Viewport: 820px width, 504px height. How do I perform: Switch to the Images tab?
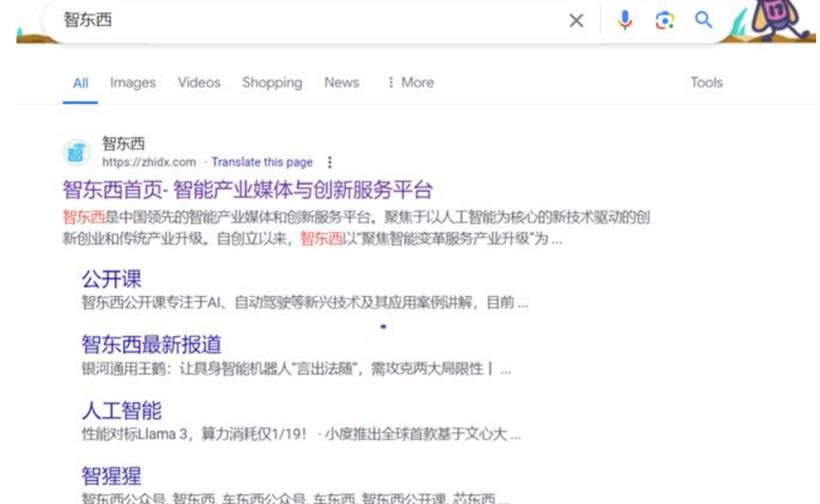(133, 83)
